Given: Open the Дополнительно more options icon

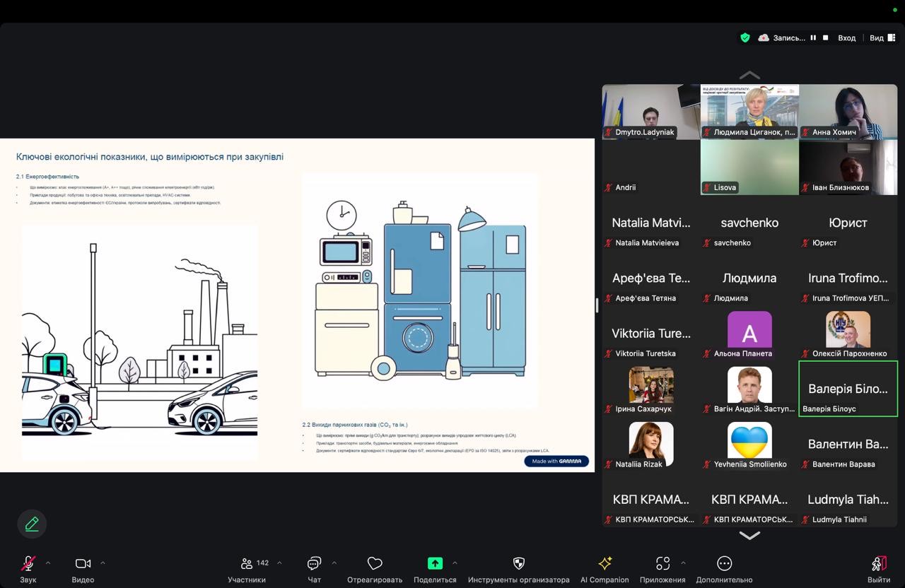Looking at the screenshot, I should (724, 563).
